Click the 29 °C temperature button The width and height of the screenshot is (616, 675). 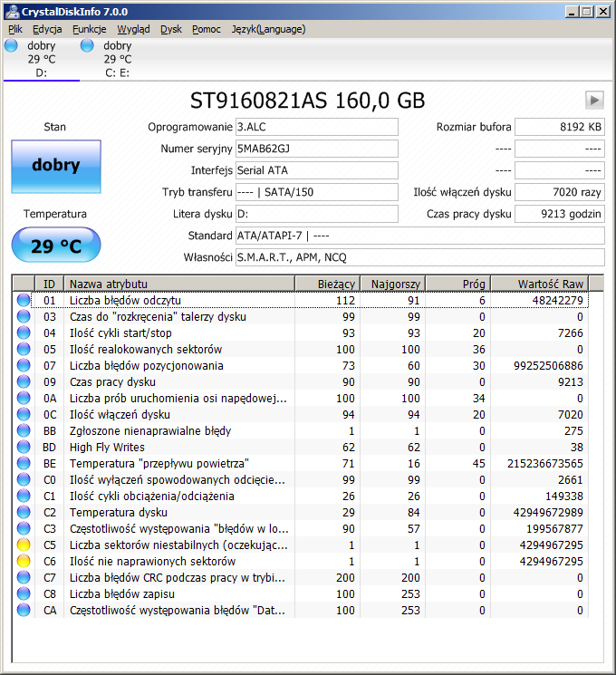56,246
